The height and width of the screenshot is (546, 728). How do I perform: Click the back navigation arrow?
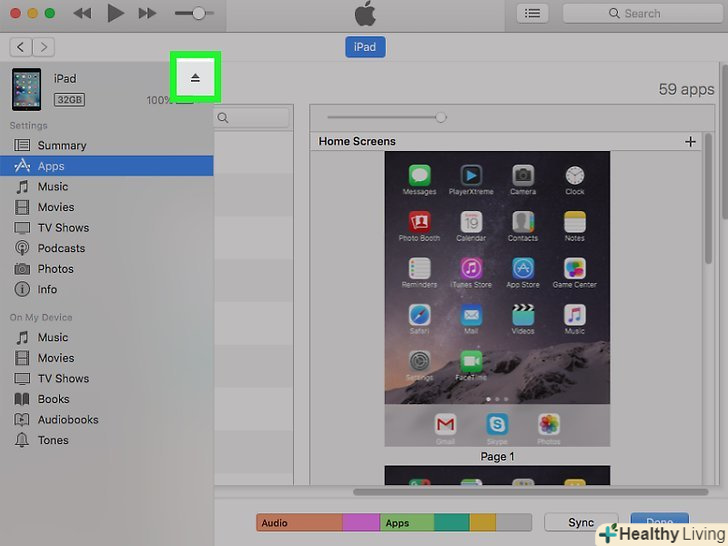pyautogui.click(x=20, y=47)
